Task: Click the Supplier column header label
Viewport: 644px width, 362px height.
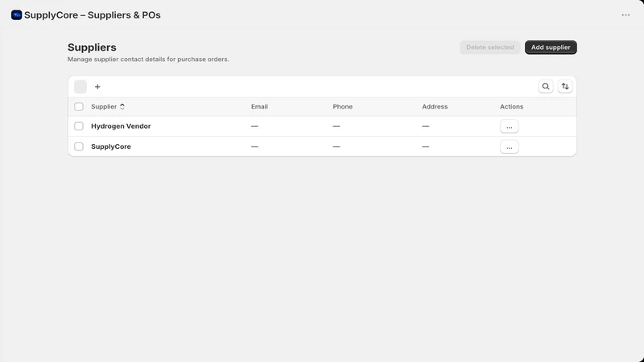Action: [104, 107]
